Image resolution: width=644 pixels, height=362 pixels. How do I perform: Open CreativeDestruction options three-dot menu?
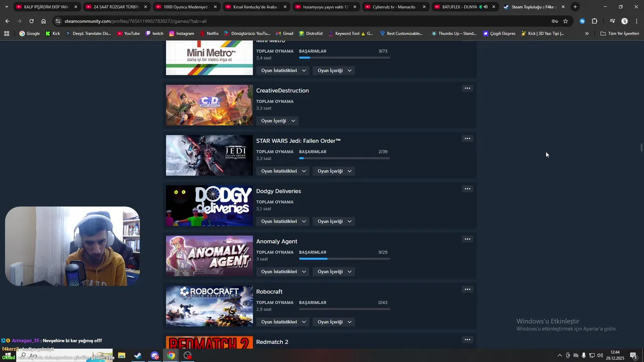click(467, 88)
